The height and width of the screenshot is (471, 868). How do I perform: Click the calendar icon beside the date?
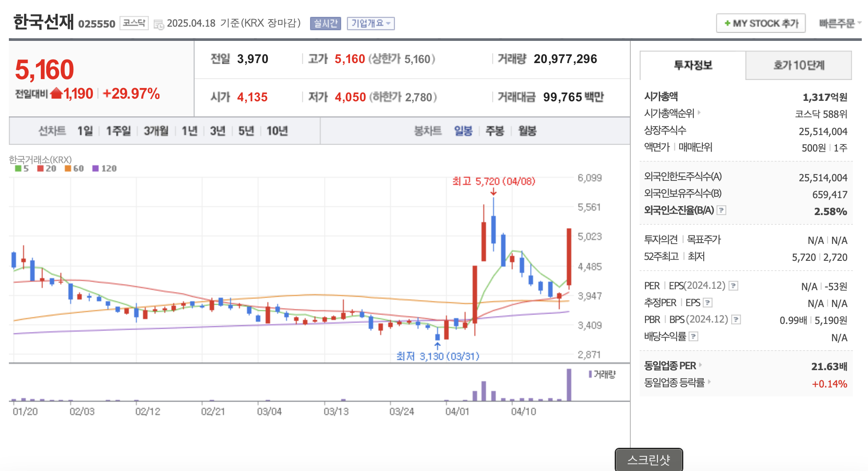(159, 24)
